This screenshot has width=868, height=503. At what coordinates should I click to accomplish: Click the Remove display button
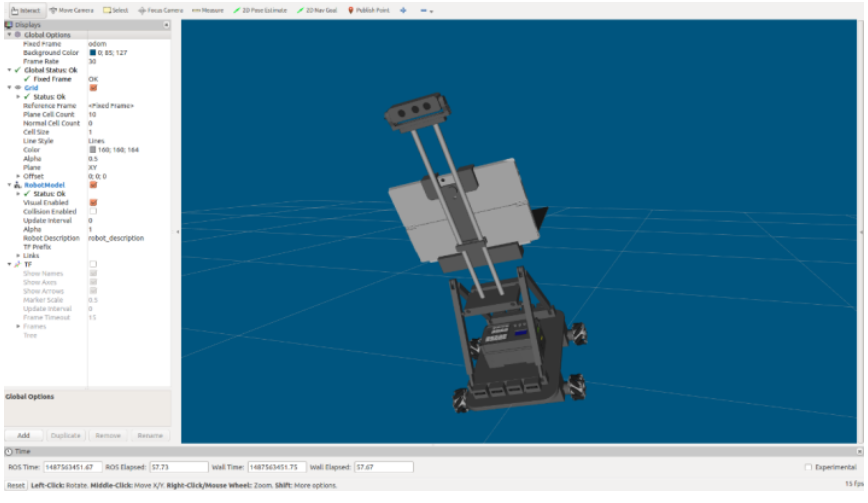coord(108,436)
